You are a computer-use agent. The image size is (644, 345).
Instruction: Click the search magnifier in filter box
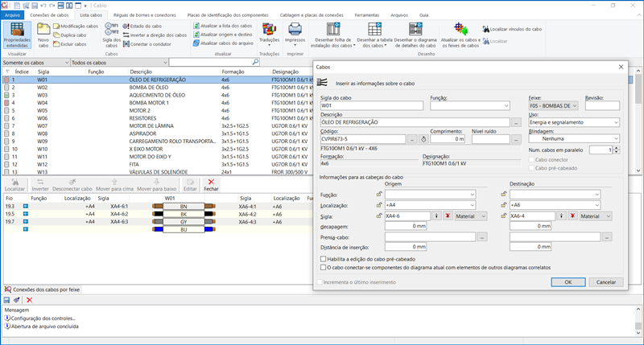[x=256, y=62]
